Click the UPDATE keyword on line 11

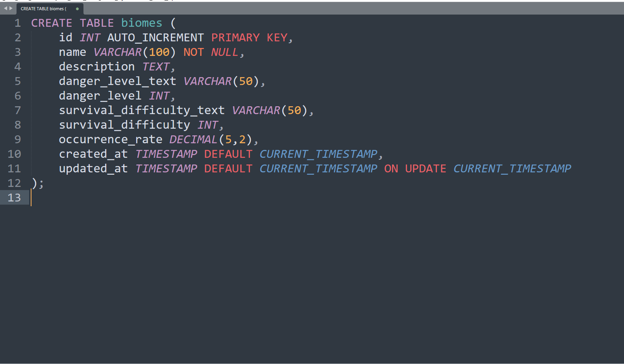pyautogui.click(x=426, y=169)
